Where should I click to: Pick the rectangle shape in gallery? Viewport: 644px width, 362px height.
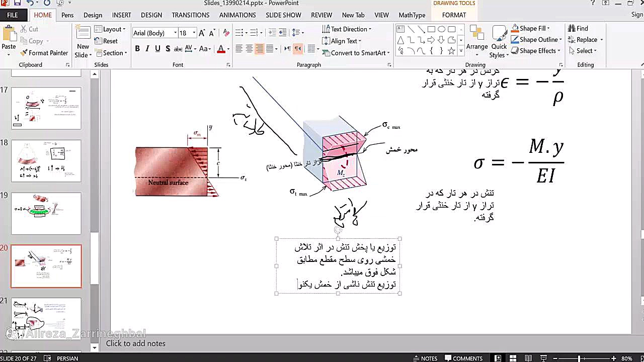431,29
